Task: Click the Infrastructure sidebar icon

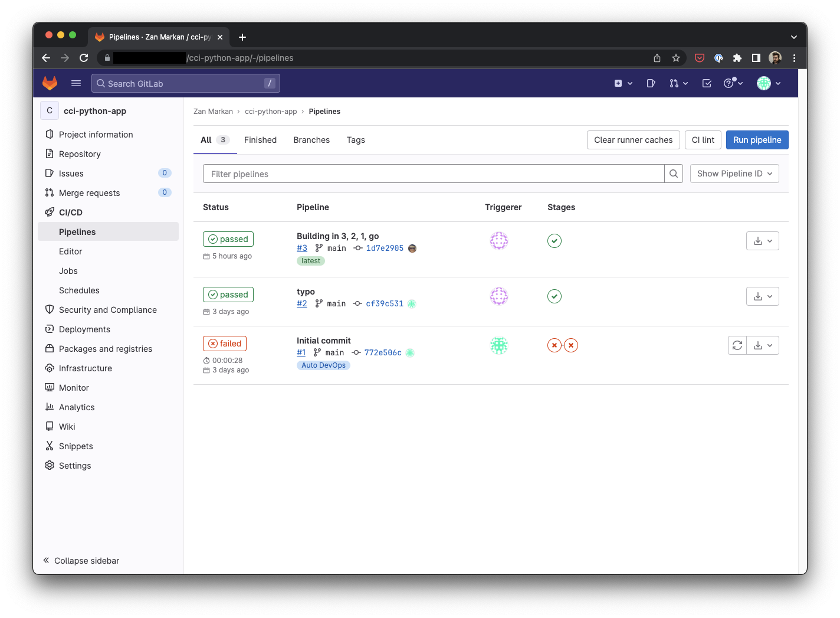Action: point(50,368)
